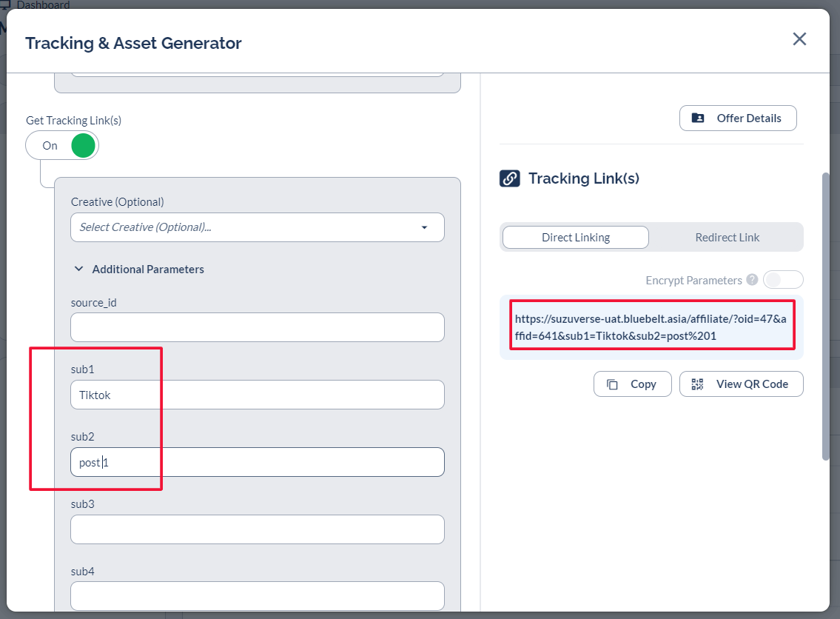The width and height of the screenshot is (840, 619).
Task: Click the vertical scrollbar on the right panel
Action: pos(826,318)
